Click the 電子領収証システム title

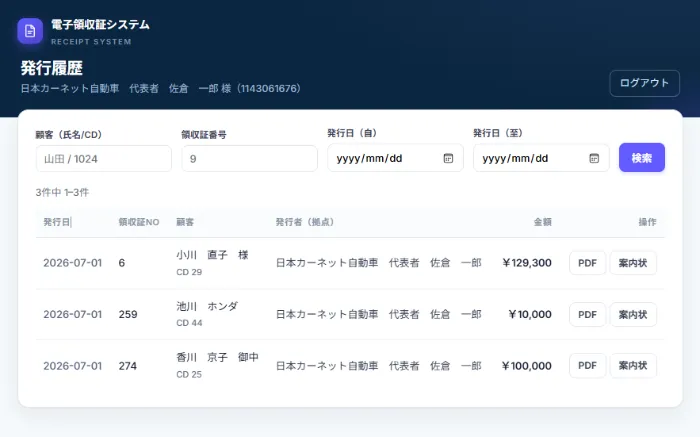tap(100, 25)
